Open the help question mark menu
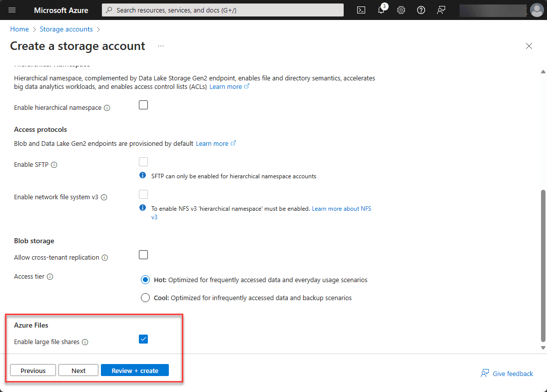547x392 pixels. (421, 10)
